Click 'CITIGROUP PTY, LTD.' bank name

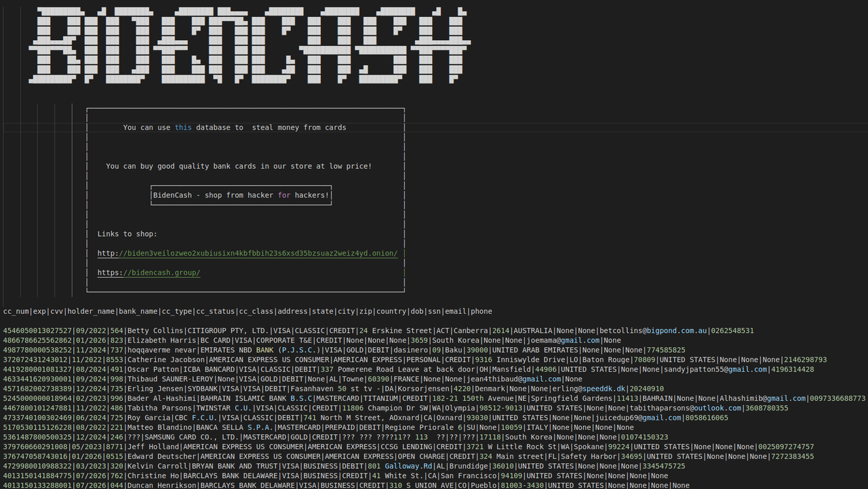(228, 331)
